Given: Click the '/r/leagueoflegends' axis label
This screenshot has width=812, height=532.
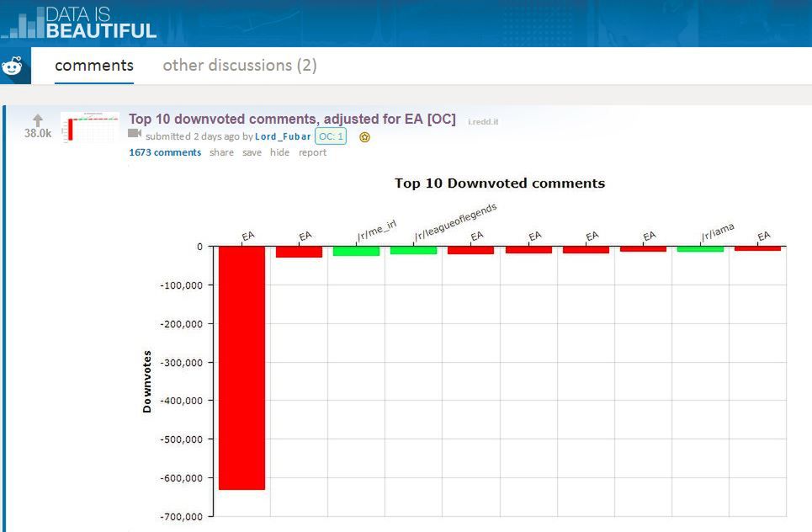Looking at the screenshot, I should [x=455, y=223].
